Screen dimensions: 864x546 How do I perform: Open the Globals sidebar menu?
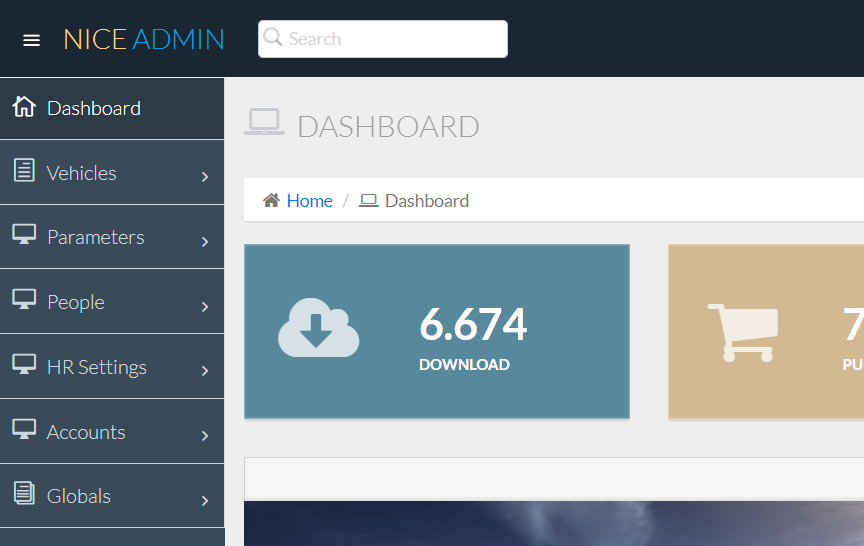point(112,496)
